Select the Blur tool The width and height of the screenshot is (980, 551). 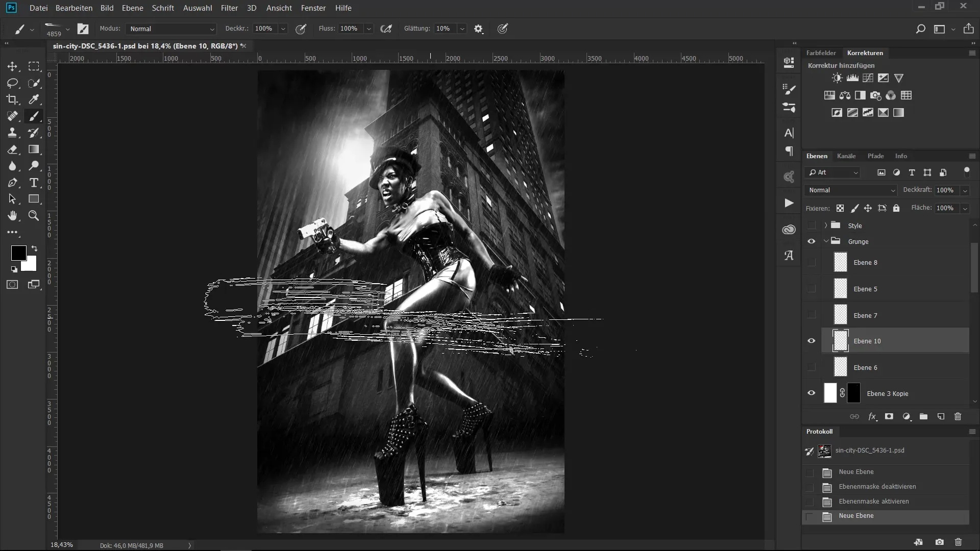click(x=12, y=166)
